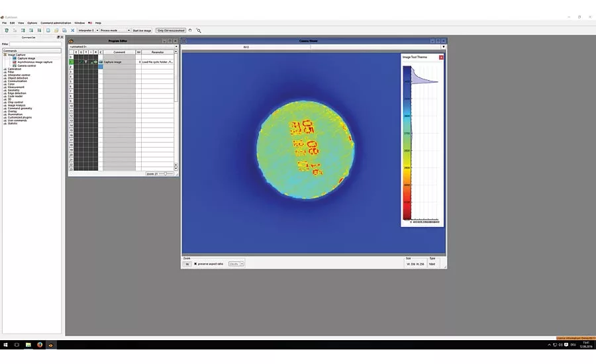Expand the Measurement command group
Image resolution: width=596 pixels, height=364 pixels.
[x=5, y=87]
